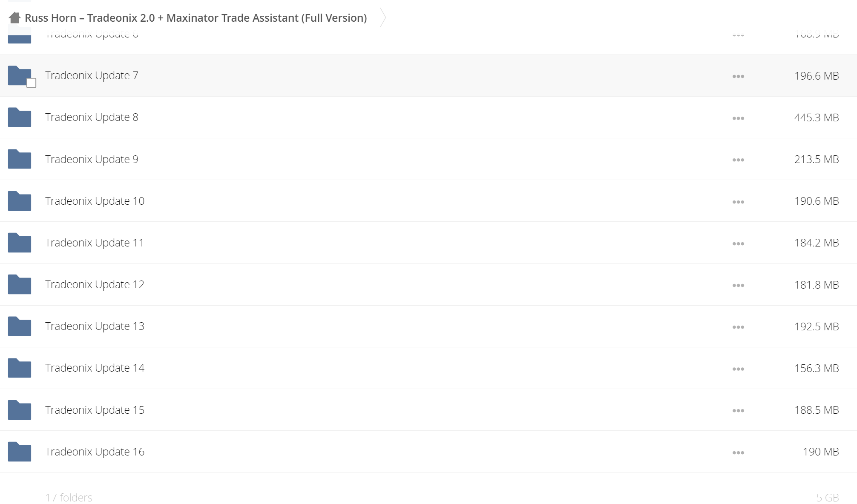Click the home icon in the breadcrumb
Image resolution: width=857 pixels, height=504 pixels.
tap(14, 18)
